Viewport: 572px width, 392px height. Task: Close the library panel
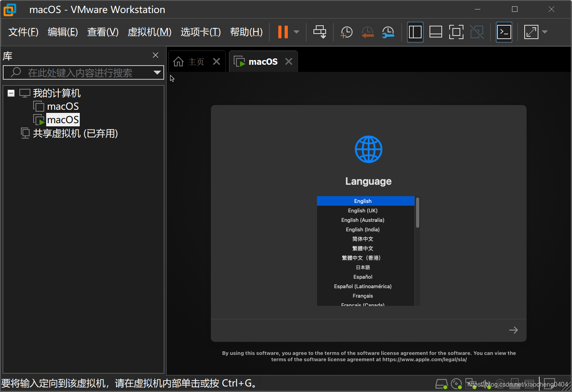pos(156,55)
